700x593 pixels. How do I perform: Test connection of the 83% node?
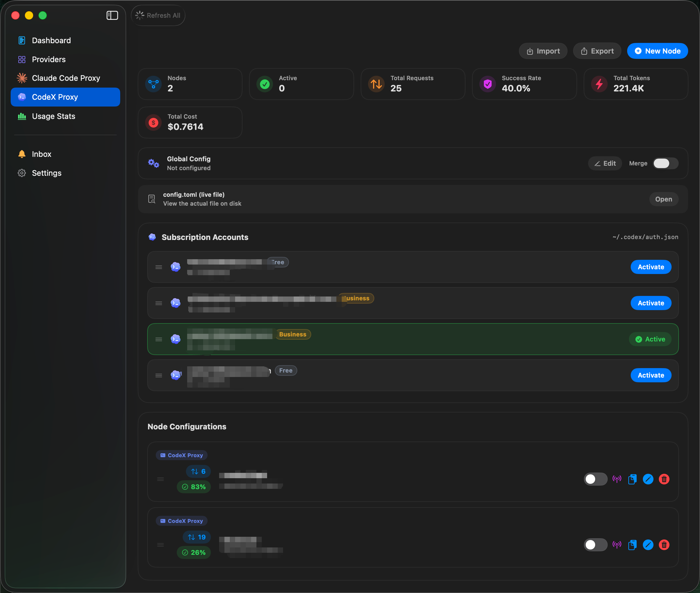[616, 479]
